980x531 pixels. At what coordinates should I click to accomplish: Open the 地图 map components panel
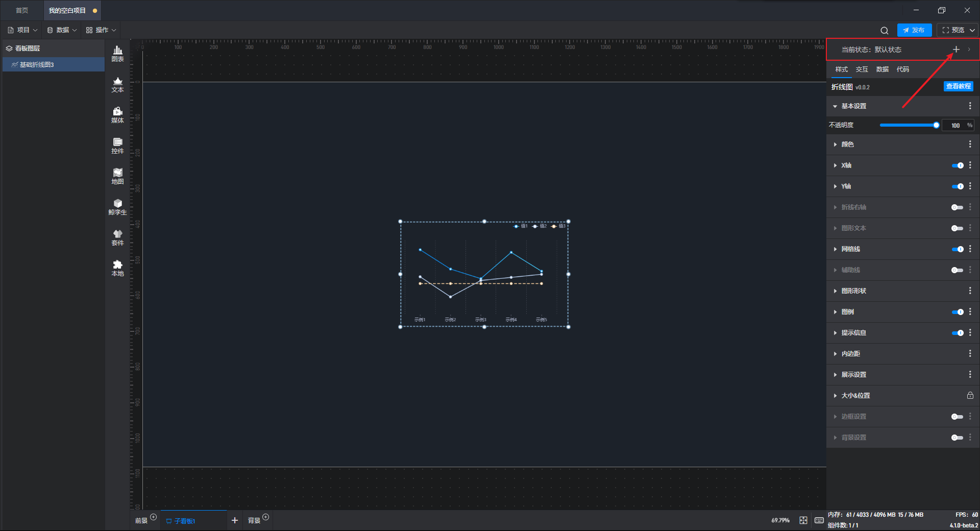pyautogui.click(x=117, y=176)
